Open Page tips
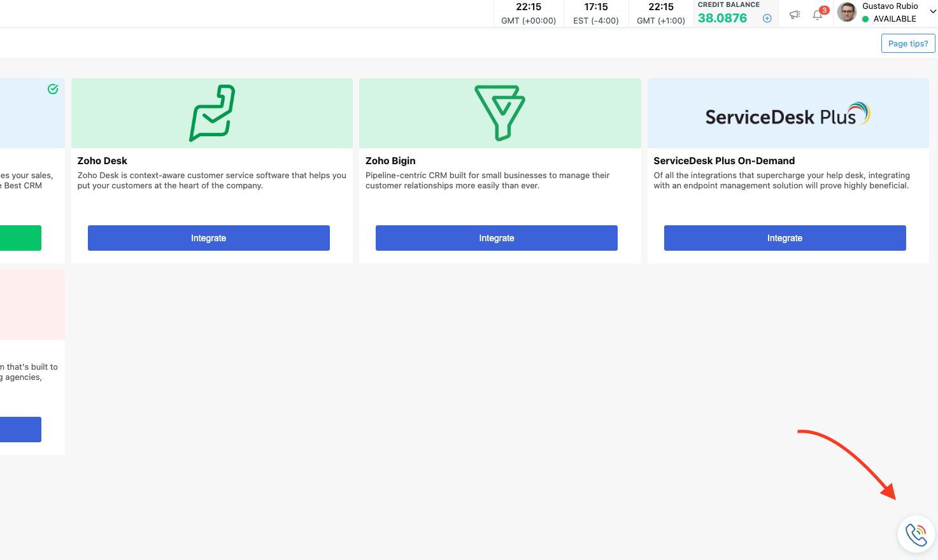 (908, 43)
